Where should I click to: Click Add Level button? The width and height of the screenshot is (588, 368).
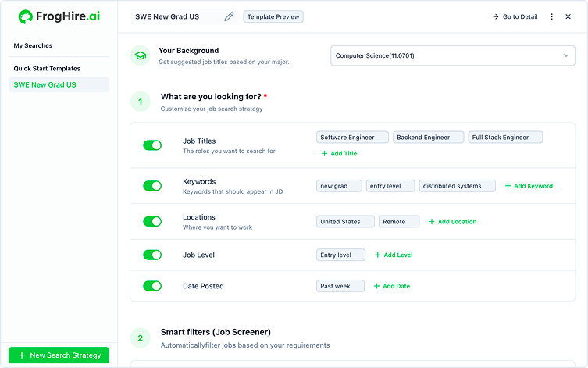[x=394, y=255]
